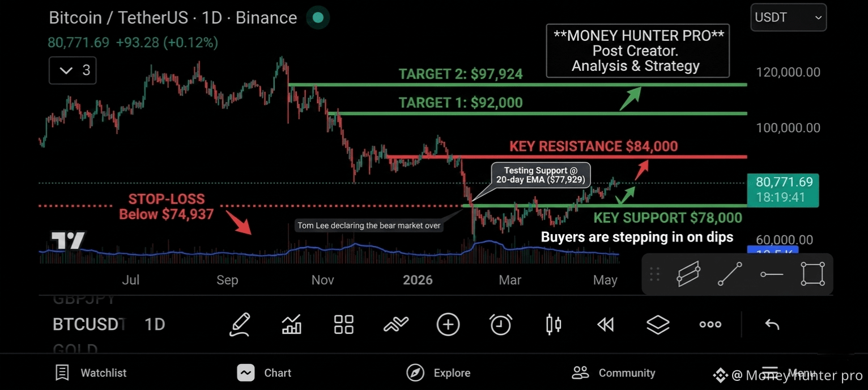Open the Watchlist tab

91,373
